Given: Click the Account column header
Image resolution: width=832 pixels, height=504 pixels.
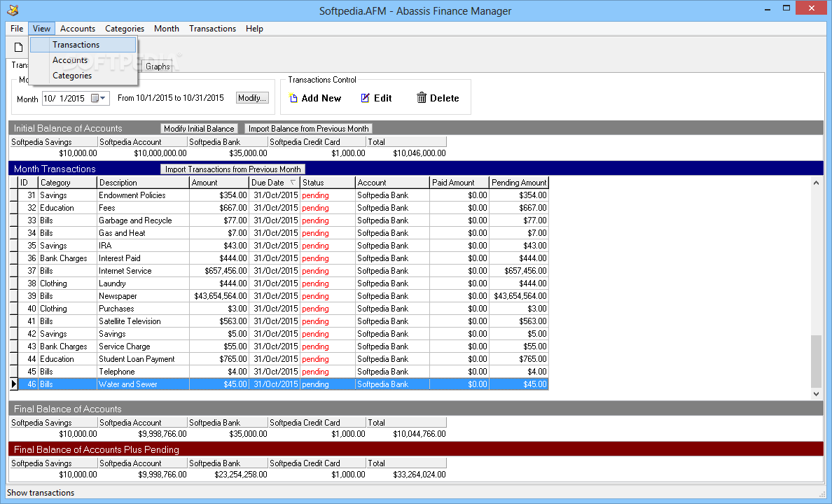Looking at the screenshot, I should (392, 183).
